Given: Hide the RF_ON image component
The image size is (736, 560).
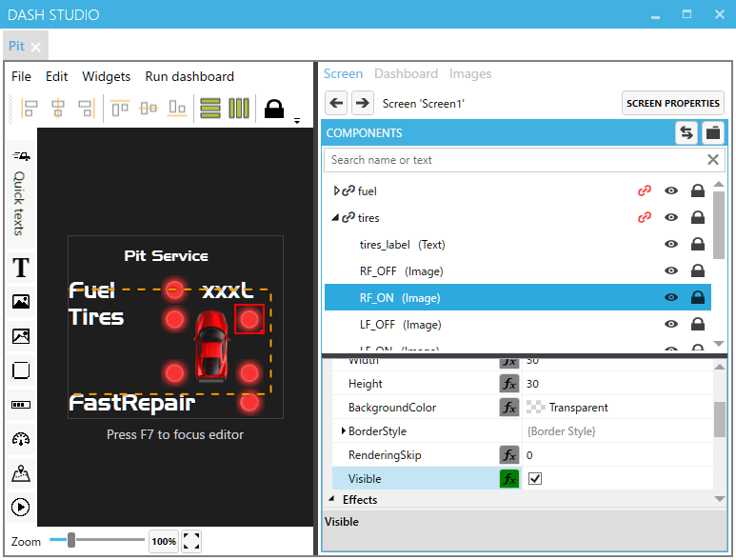Looking at the screenshot, I should click(671, 297).
